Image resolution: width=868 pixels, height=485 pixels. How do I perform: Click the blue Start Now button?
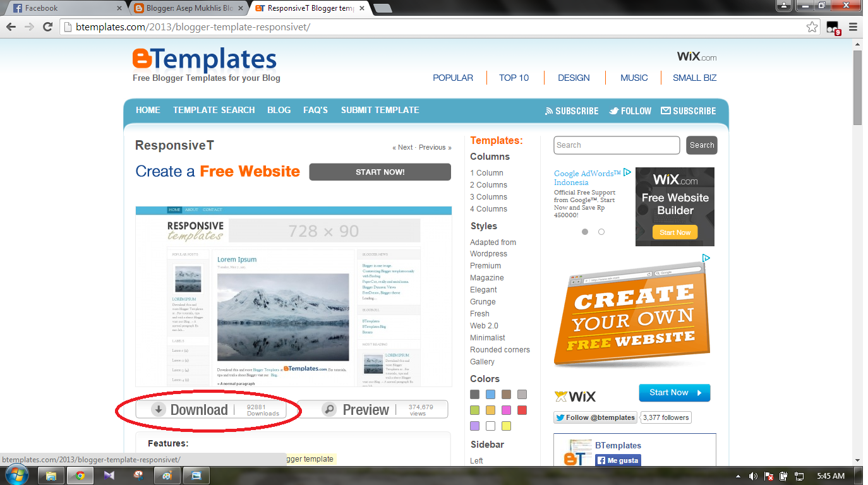click(x=675, y=393)
